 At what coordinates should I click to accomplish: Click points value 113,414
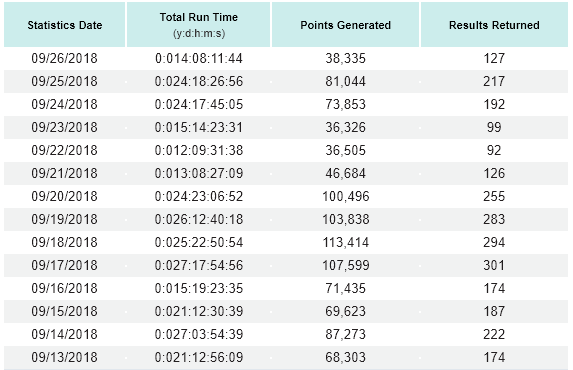345,243
